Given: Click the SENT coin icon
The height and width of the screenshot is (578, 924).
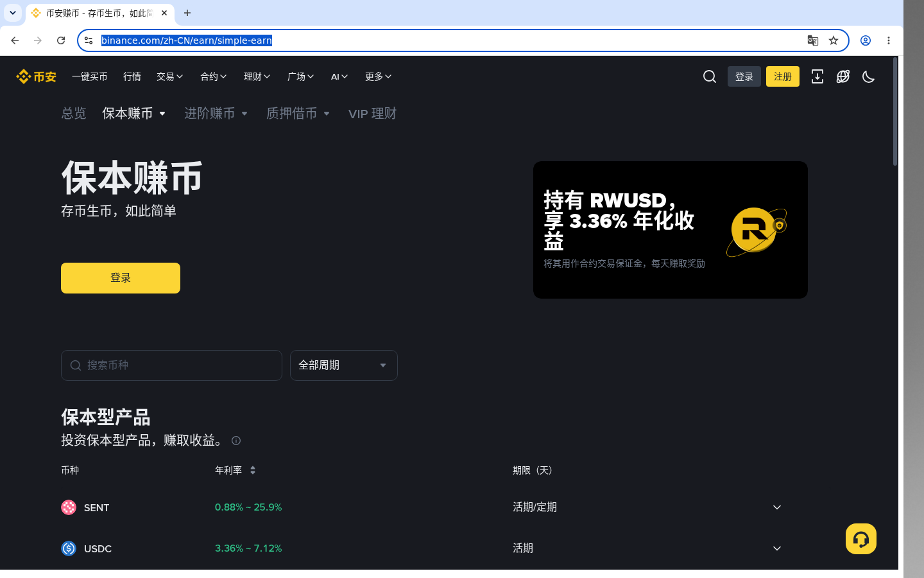Looking at the screenshot, I should 69,507.
